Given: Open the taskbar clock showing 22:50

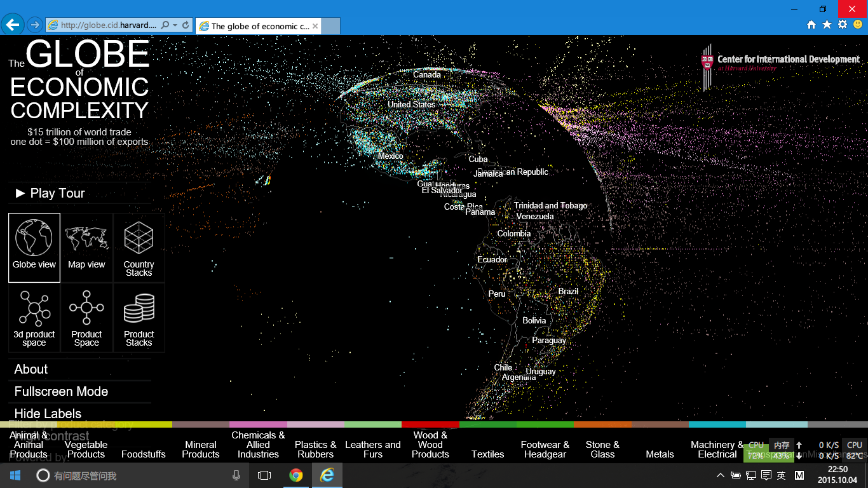Looking at the screenshot, I should click(837, 475).
